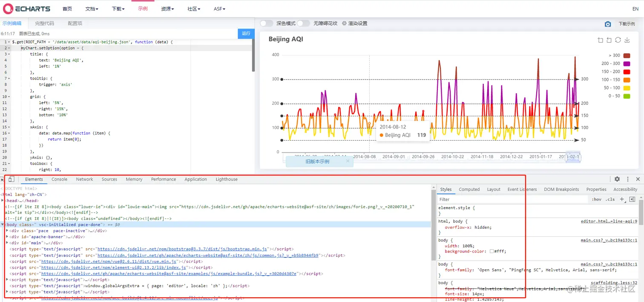Screen dimensions: 644x302
Task: Open the Properties pane tab
Action: pyautogui.click(x=596, y=190)
